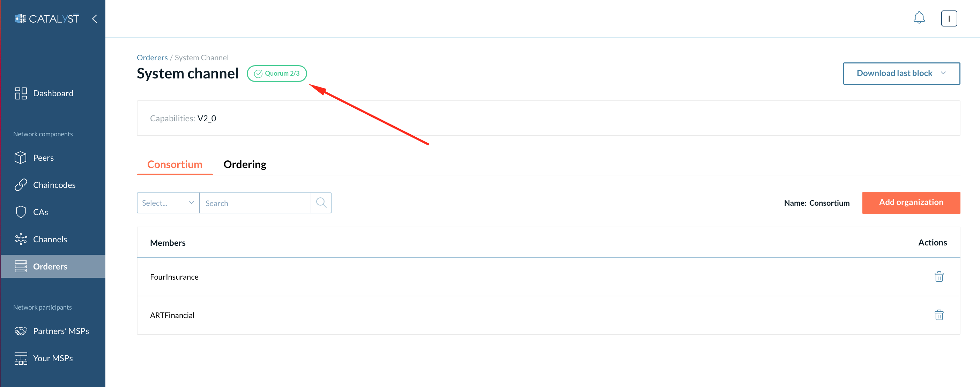This screenshot has height=387, width=980.
Task: Click the Chaincodes icon in sidebar
Action: [x=21, y=185]
